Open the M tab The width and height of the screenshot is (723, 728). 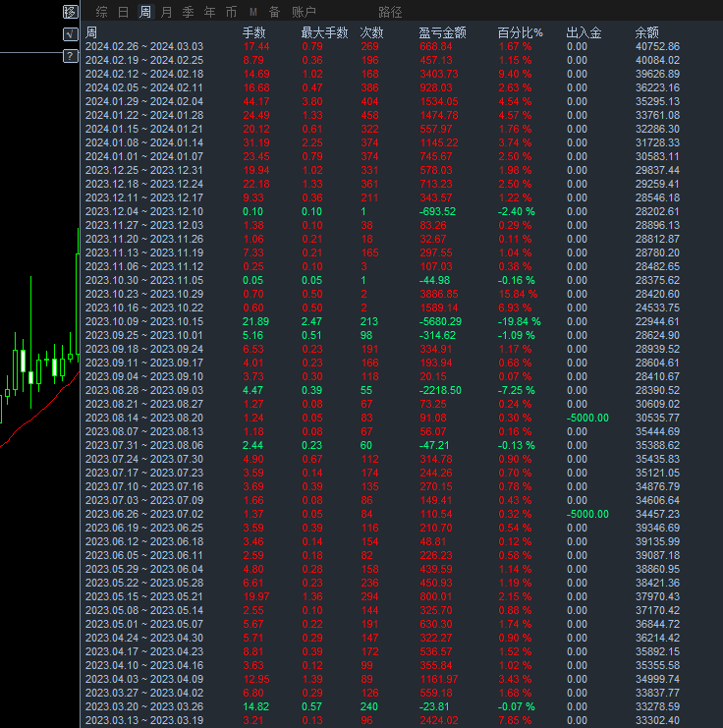(x=253, y=12)
